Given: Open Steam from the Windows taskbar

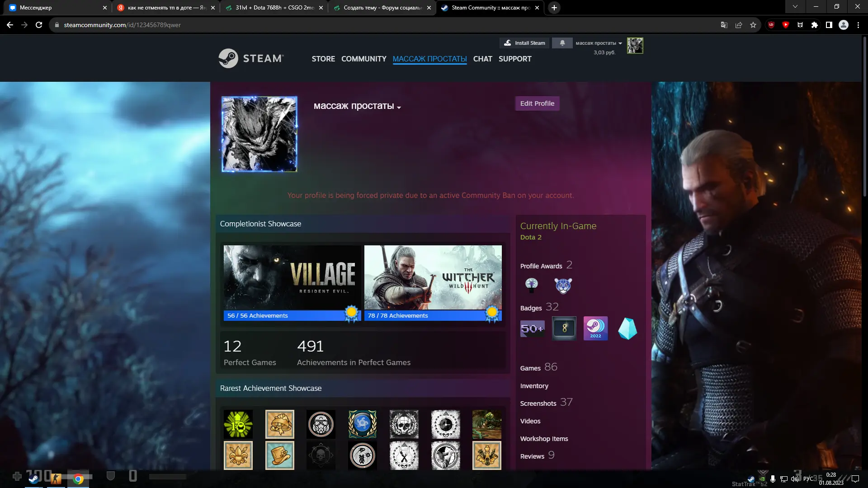Looking at the screenshot, I should 33,479.
